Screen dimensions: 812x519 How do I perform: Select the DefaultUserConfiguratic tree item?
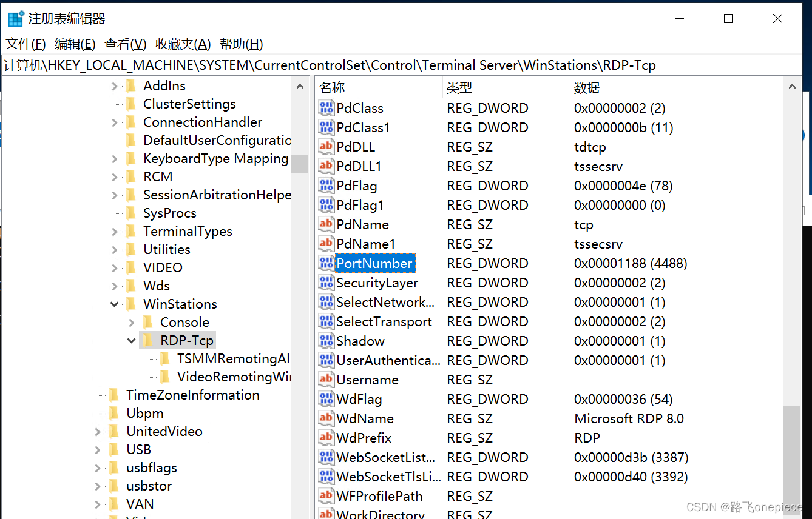click(x=217, y=141)
